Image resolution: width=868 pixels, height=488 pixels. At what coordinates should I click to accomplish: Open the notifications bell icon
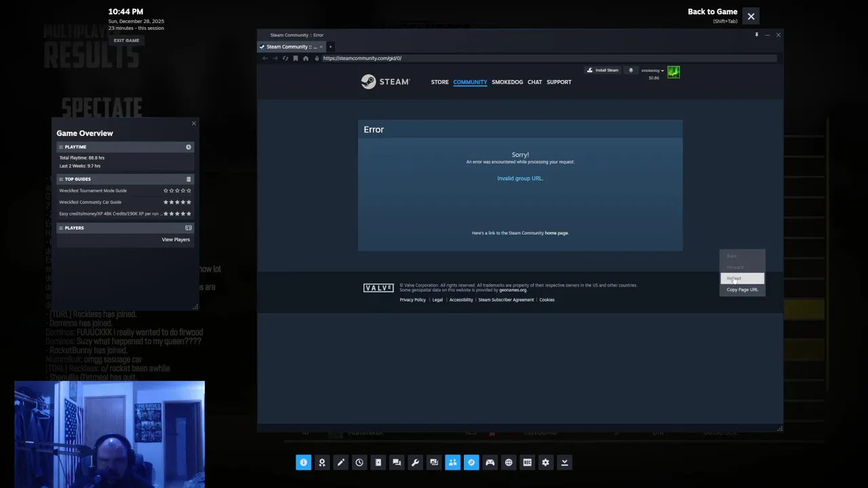(631, 70)
